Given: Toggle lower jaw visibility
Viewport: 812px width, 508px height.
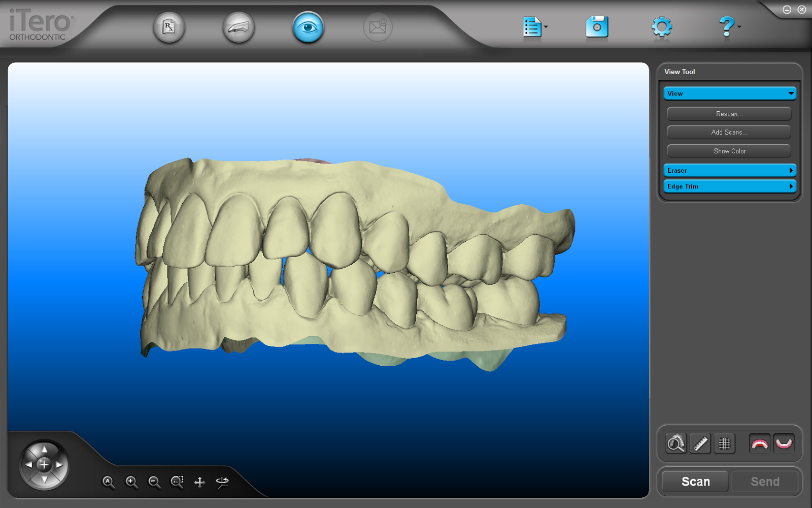Looking at the screenshot, I should pos(784,443).
